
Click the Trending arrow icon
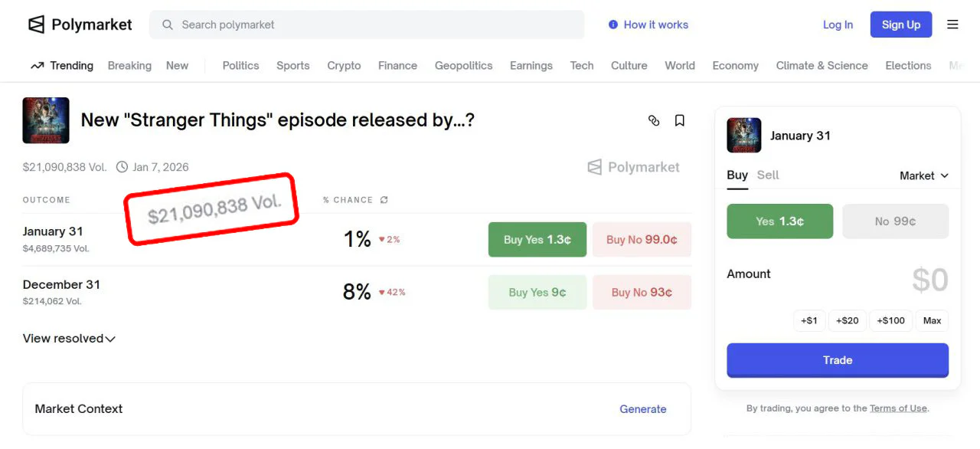[x=37, y=66]
